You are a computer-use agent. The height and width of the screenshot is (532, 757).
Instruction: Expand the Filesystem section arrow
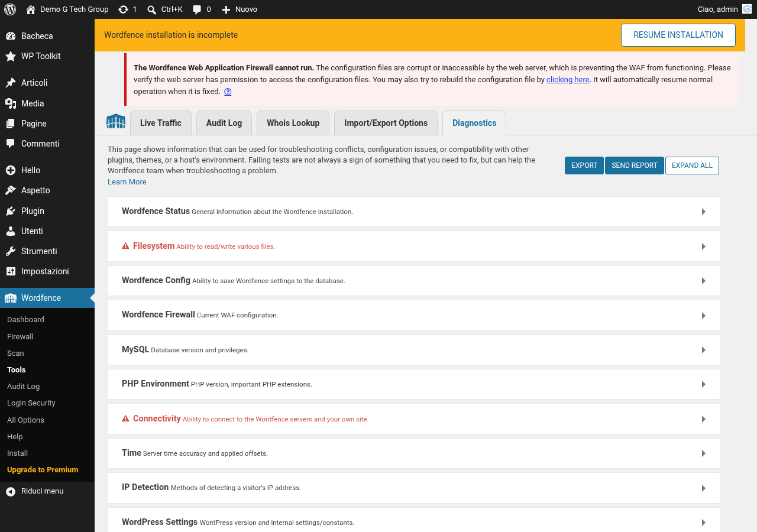click(x=703, y=246)
